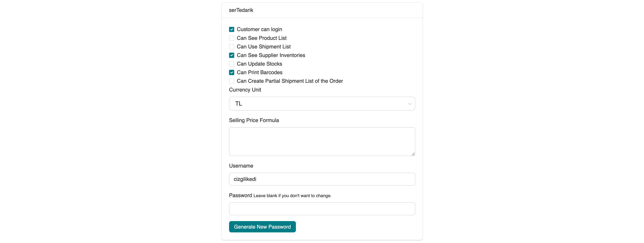This screenshot has height=243, width=644.
Task: Check the Can Update Stocks box
Action: coord(231,64)
